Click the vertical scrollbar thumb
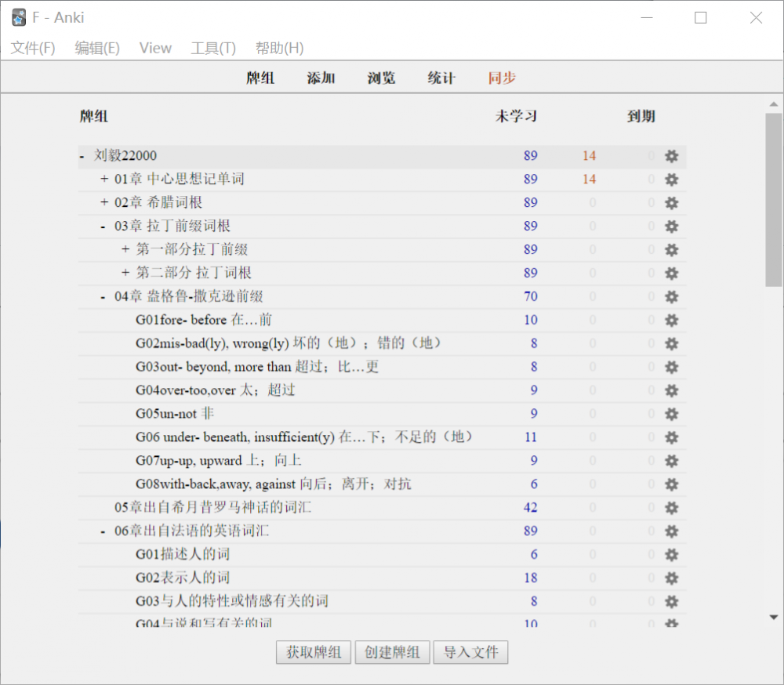The height and width of the screenshot is (685, 784). (774, 200)
